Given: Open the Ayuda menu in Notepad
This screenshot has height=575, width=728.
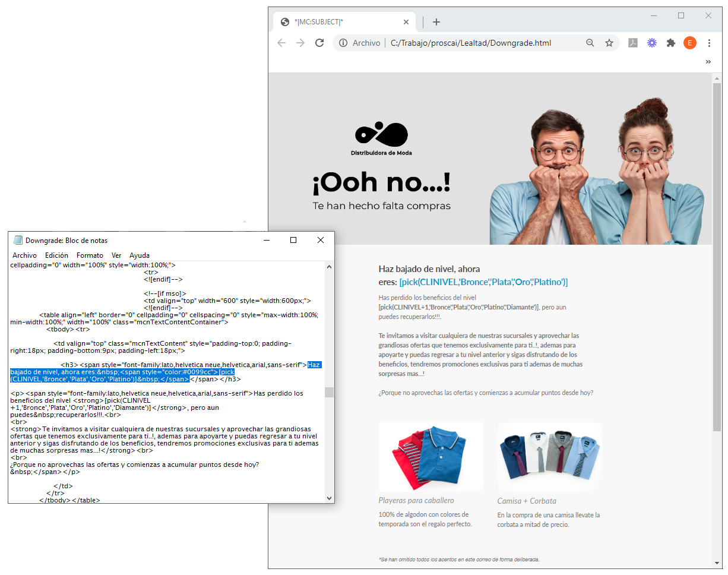Looking at the screenshot, I should coord(140,255).
